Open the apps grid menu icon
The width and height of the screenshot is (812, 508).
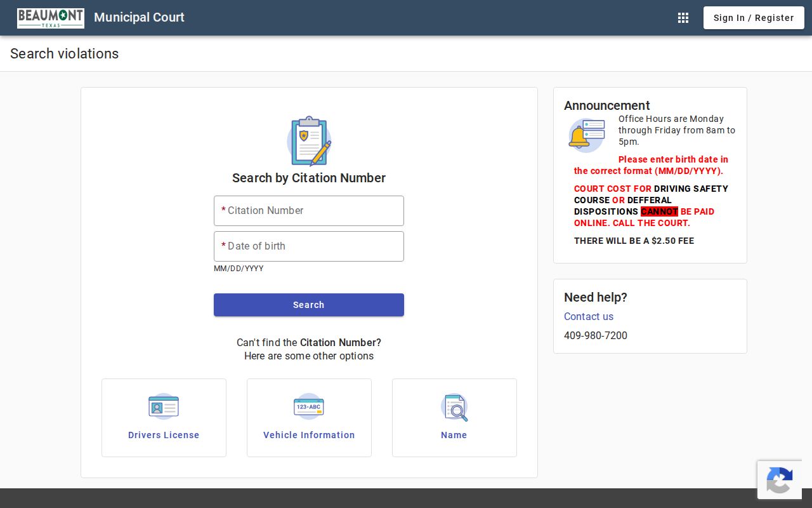(683, 18)
